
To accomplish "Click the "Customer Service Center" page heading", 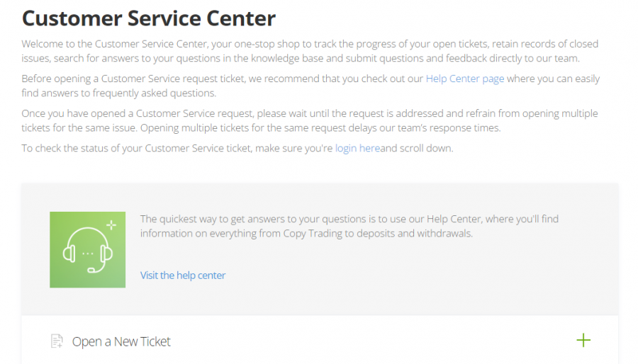I will tap(149, 18).
